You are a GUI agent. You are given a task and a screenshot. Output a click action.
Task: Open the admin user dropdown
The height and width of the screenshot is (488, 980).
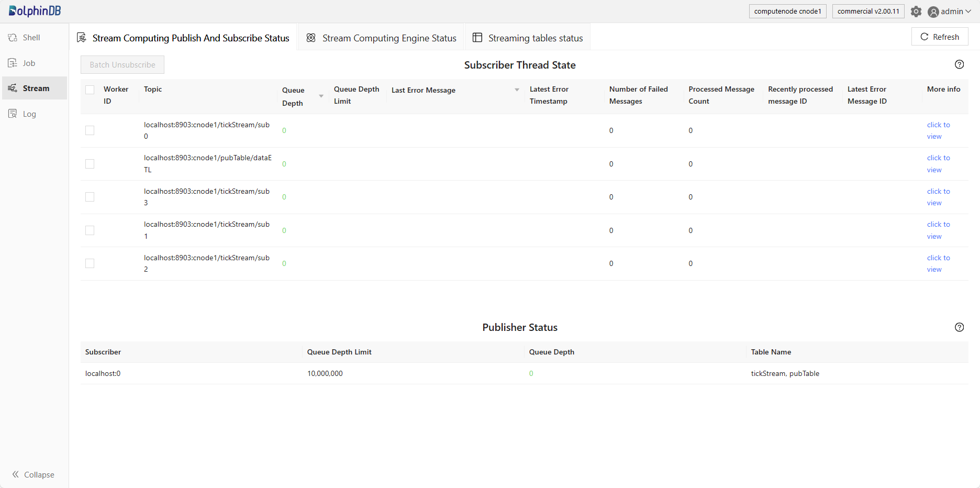pos(949,12)
